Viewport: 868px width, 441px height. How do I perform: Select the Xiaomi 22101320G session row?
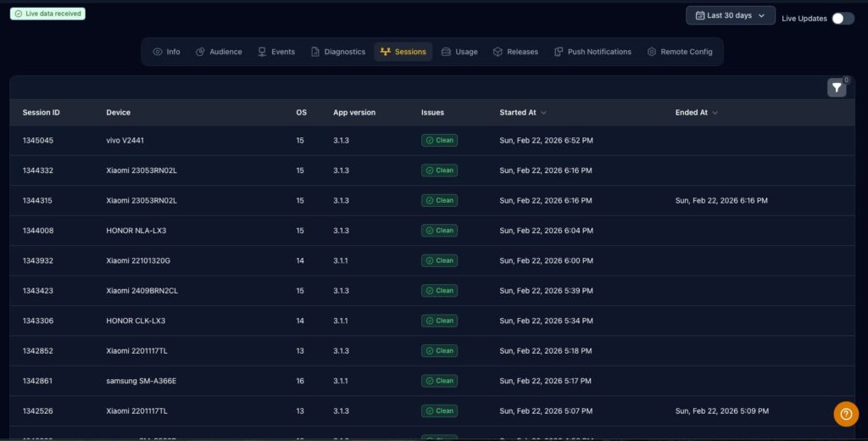(138, 260)
